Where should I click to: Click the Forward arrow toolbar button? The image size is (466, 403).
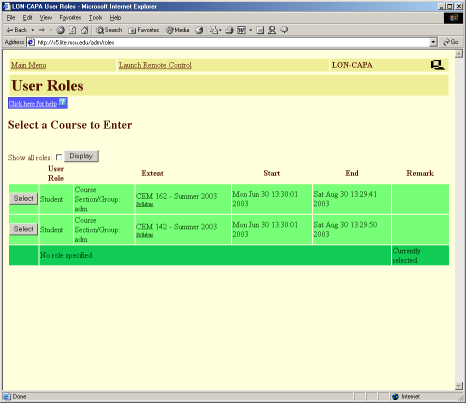click(42, 30)
